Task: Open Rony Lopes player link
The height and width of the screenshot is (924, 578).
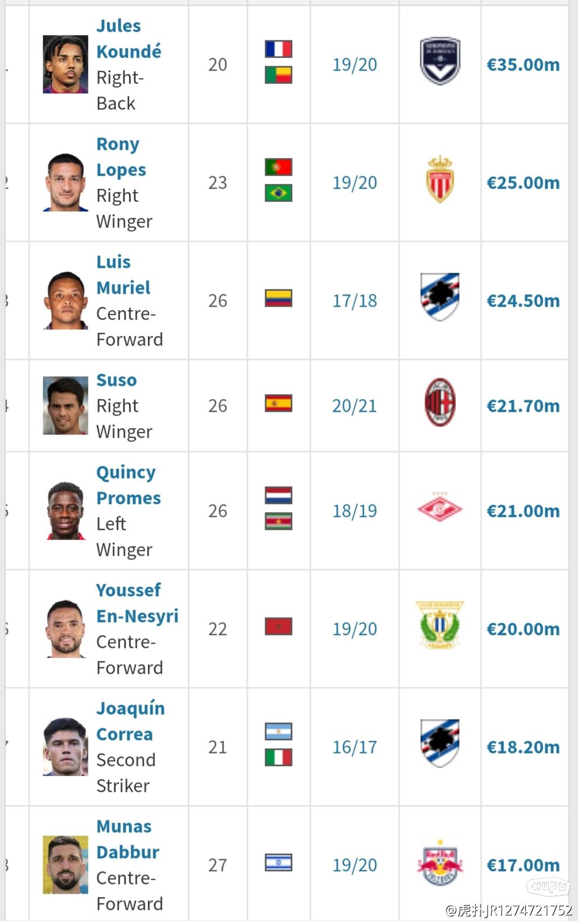Action: point(121,157)
